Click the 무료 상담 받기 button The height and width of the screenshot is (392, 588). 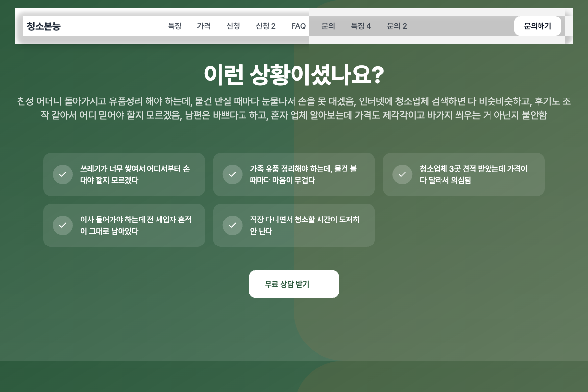pyautogui.click(x=294, y=284)
